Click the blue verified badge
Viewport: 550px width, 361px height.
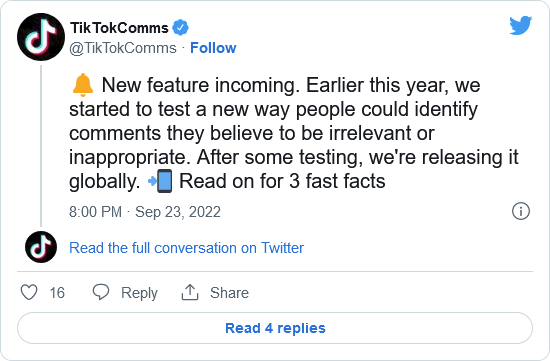[180, 28]
